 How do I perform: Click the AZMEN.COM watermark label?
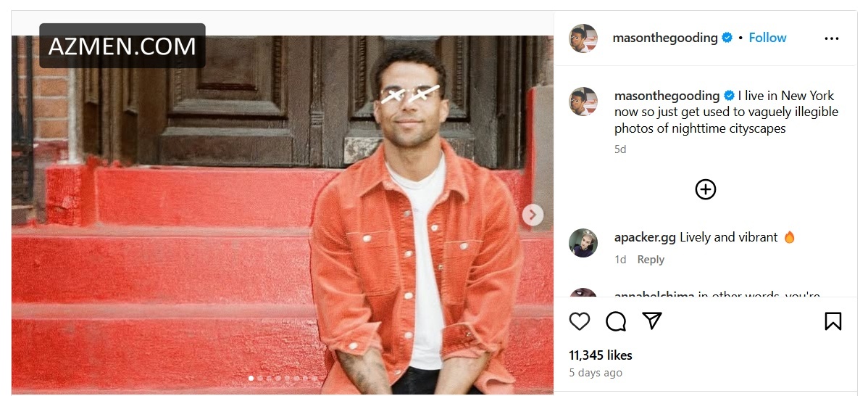point(122,46)
